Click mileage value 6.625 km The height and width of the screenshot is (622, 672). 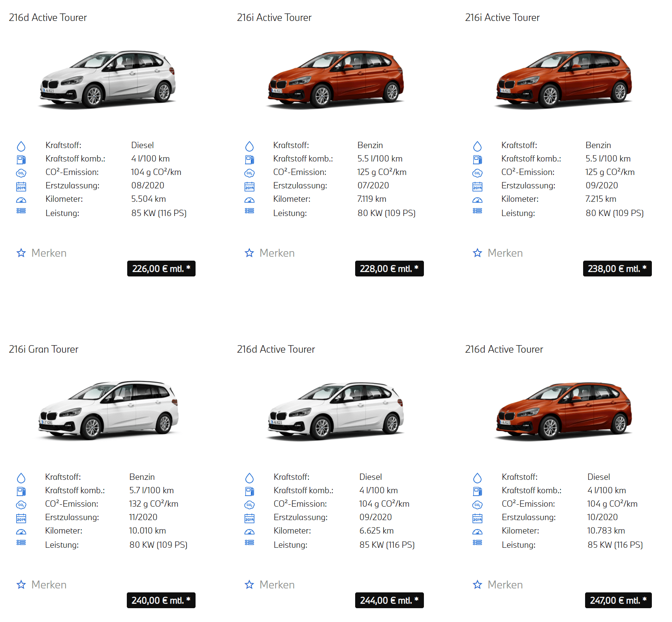(x=376, y=531)
